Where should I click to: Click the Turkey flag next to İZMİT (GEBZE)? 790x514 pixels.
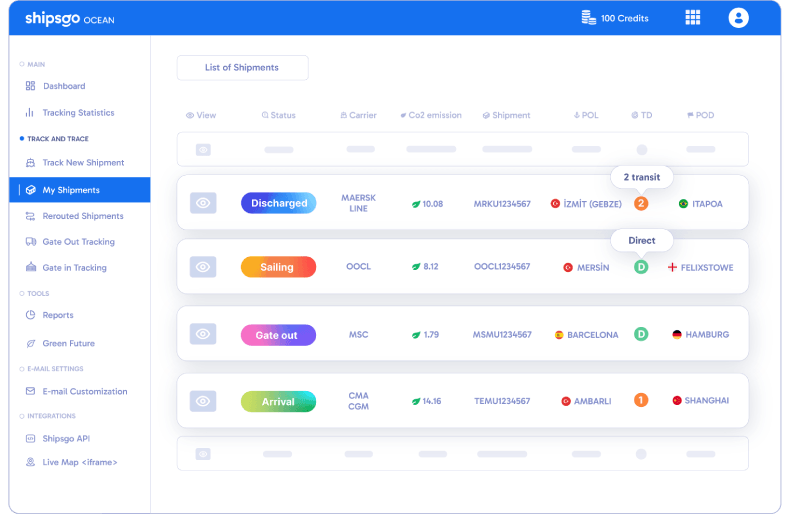coord(555,204)
